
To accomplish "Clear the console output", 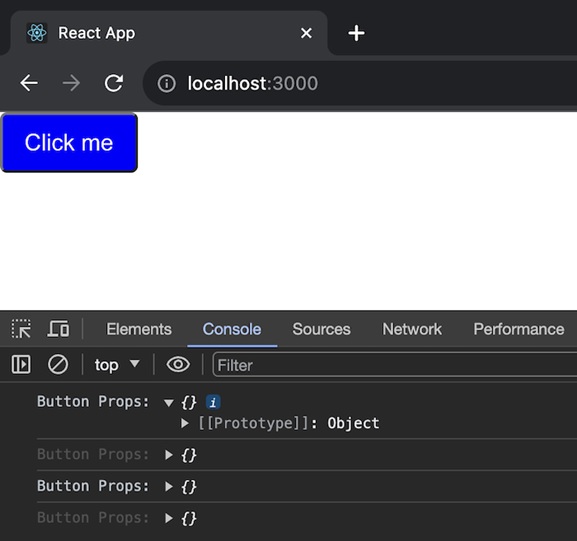I will (58, 364).
